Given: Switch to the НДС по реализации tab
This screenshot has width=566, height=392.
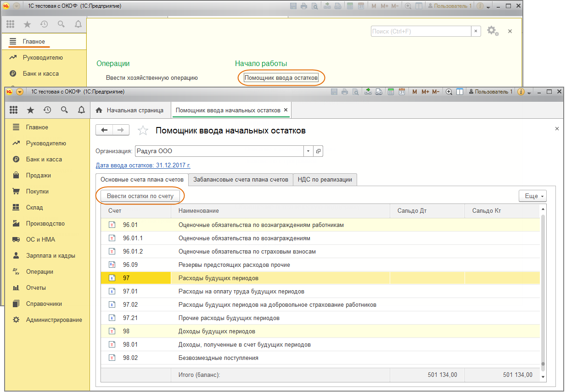Looking at the screenshot, I should pyautogui.click(x=325, y=179).
